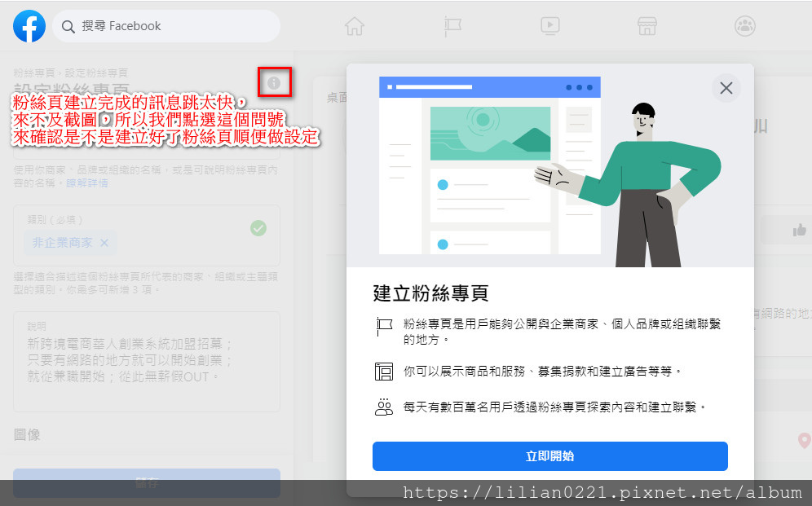Screen dimensions: 812x506
Task: Close the 建立粉絲專頁 dialog
Action: (726, 88)
